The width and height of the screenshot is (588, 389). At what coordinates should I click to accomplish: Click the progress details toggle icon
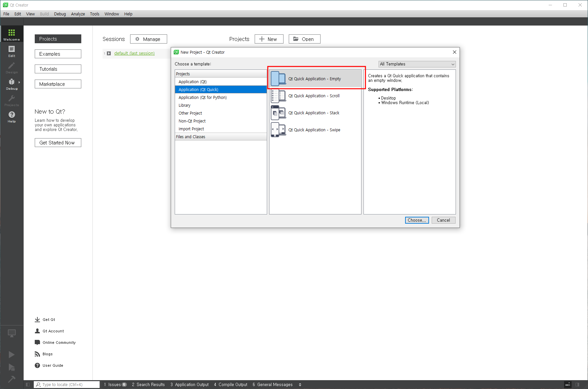pos(568,384)
